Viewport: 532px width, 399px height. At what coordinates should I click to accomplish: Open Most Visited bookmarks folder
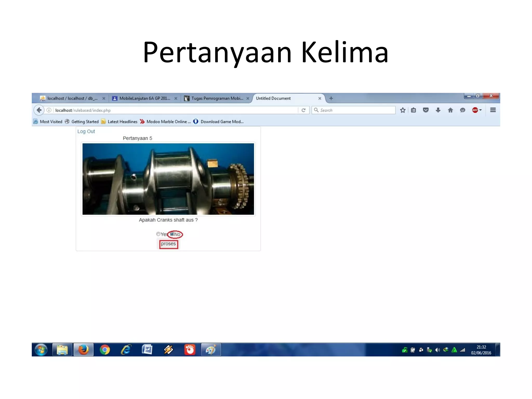point(48,122)
